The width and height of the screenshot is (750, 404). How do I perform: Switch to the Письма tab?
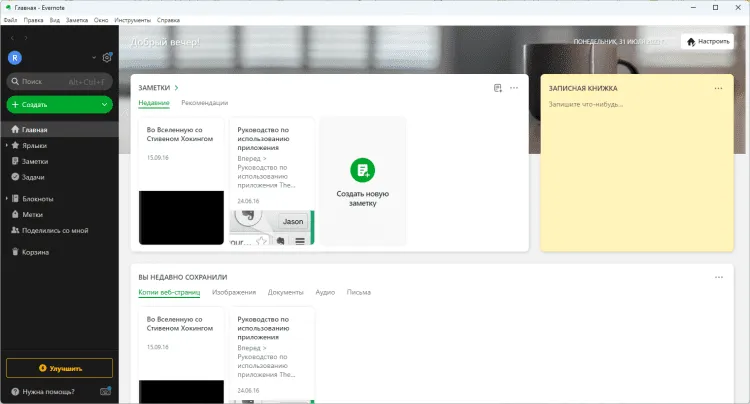click(x=359, y=292)
